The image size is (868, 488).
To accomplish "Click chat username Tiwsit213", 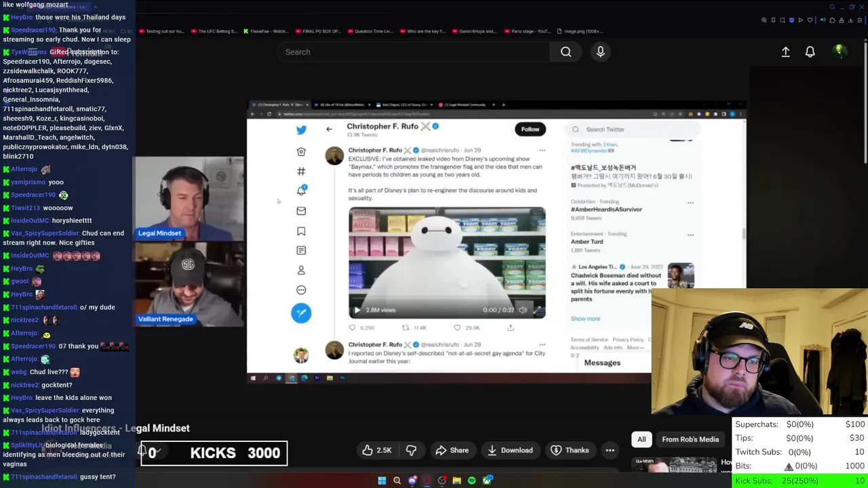I will tap(26, 207).
